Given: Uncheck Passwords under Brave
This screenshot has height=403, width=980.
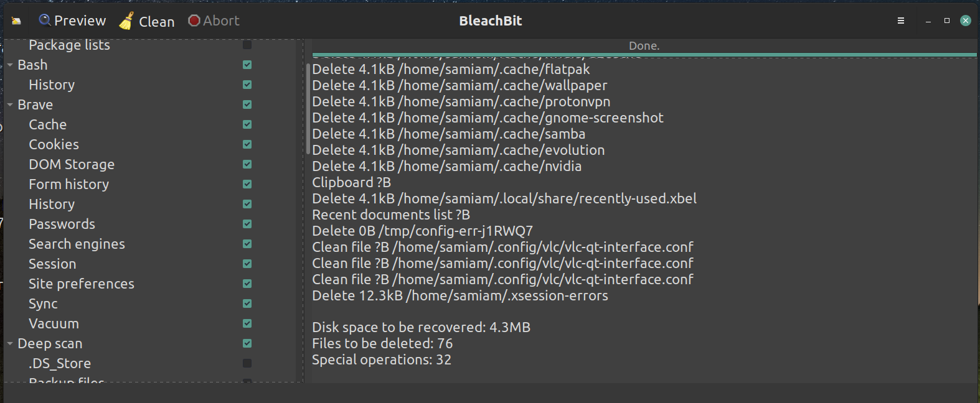Looking at the screenshot, I should pyautogui.click(x=247, y=224).
